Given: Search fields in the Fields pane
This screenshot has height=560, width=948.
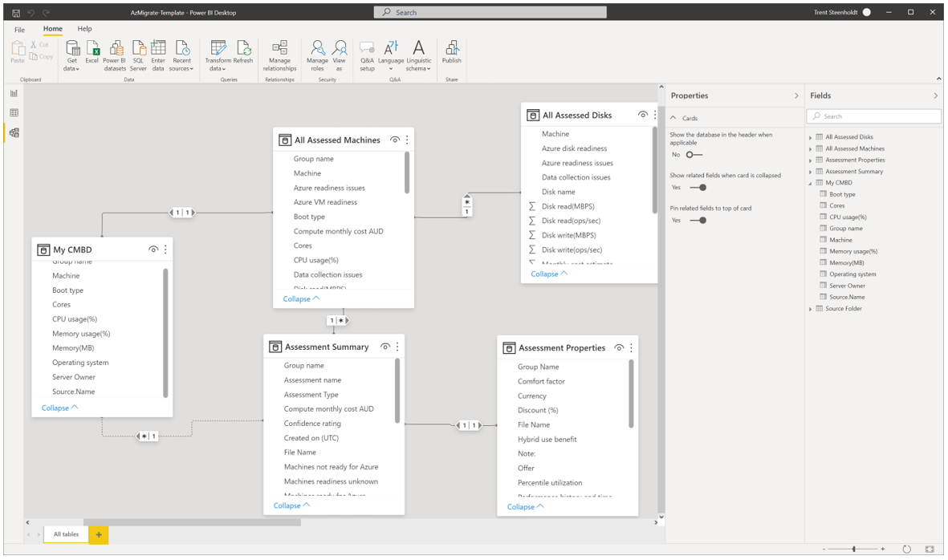Looking at the screenshot, I should tap(873, 116).
